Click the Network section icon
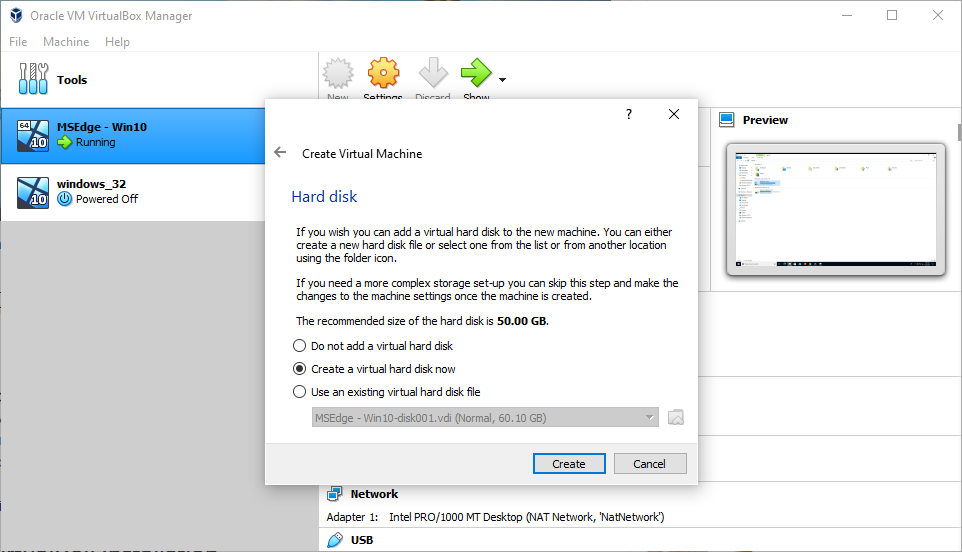 pos(335,494)
